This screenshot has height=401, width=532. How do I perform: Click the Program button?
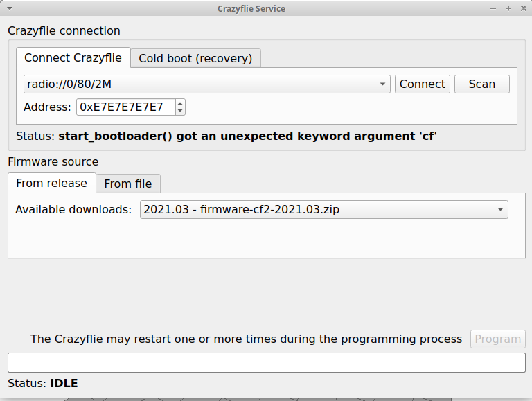click(x=497, y=339)
